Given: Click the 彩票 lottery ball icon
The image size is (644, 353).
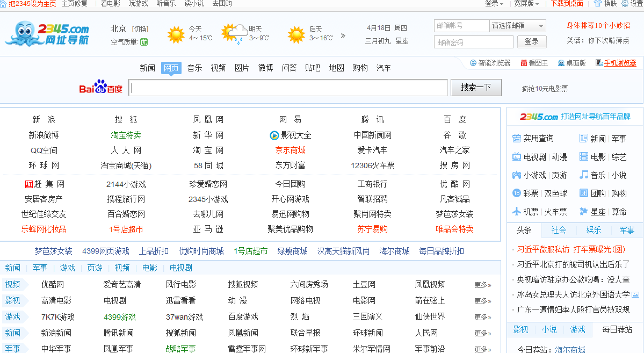Looking at the screenshot, I should pos(517,193).
